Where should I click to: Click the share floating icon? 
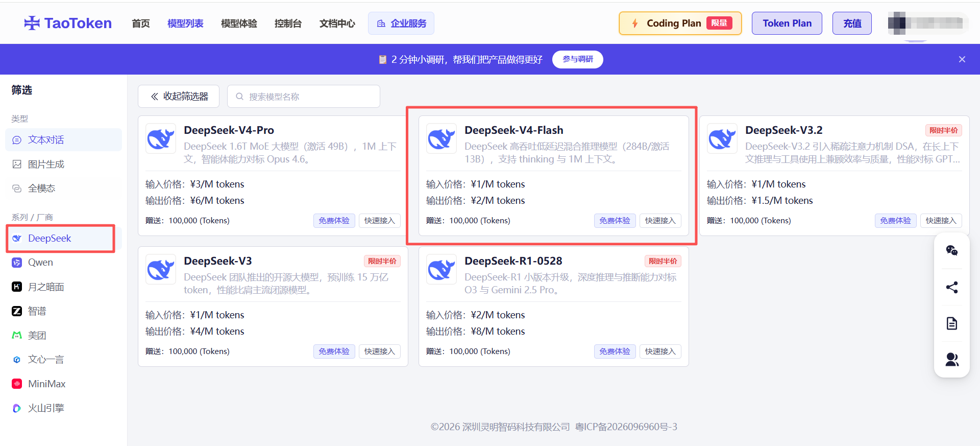(952, 287)
